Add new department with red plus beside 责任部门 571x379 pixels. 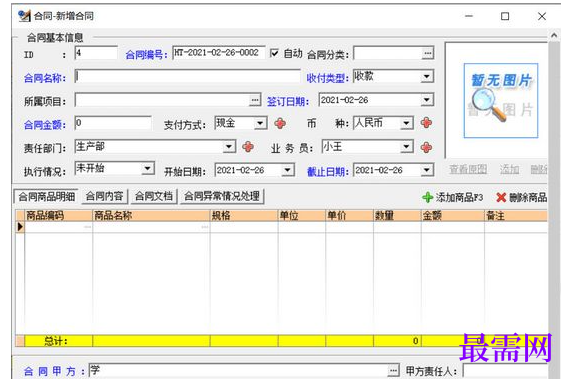(248, 147)
